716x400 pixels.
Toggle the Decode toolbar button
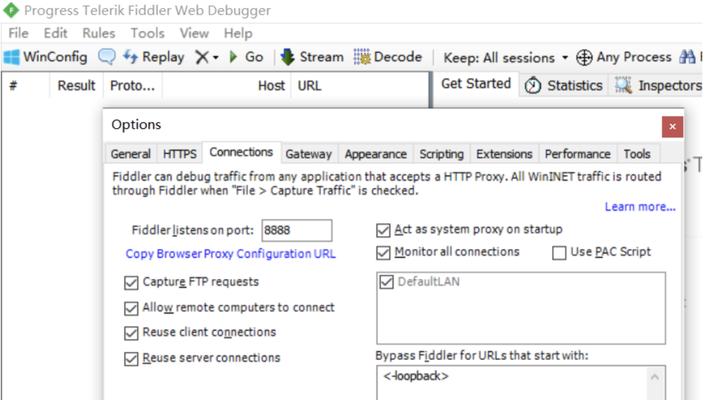point(388,57)
